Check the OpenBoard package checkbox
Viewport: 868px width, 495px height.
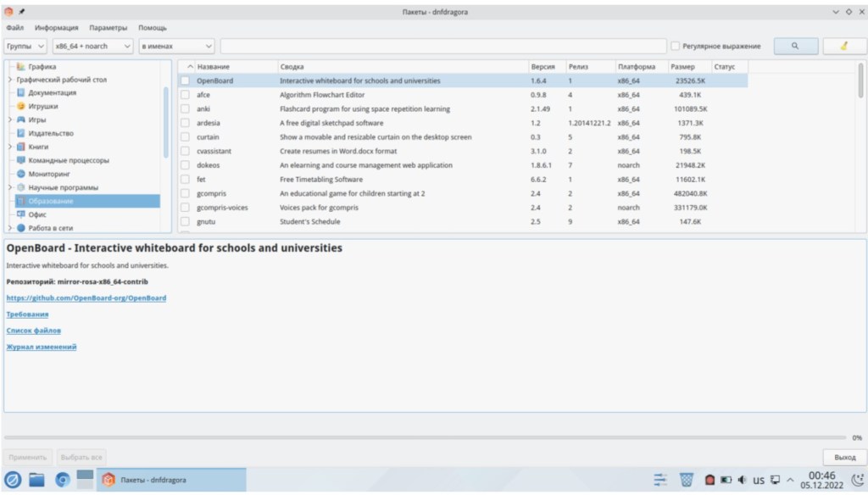(x=185, y=81)
